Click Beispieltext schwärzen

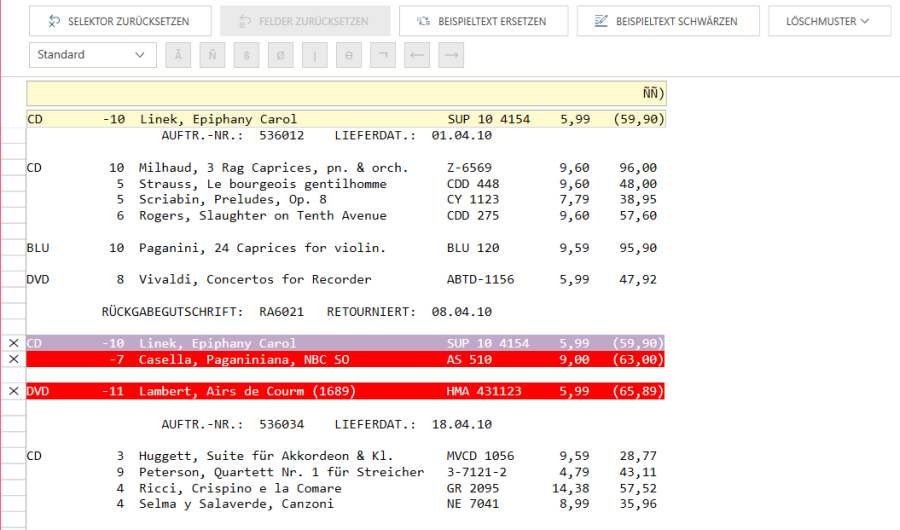(x=668, y=21)
